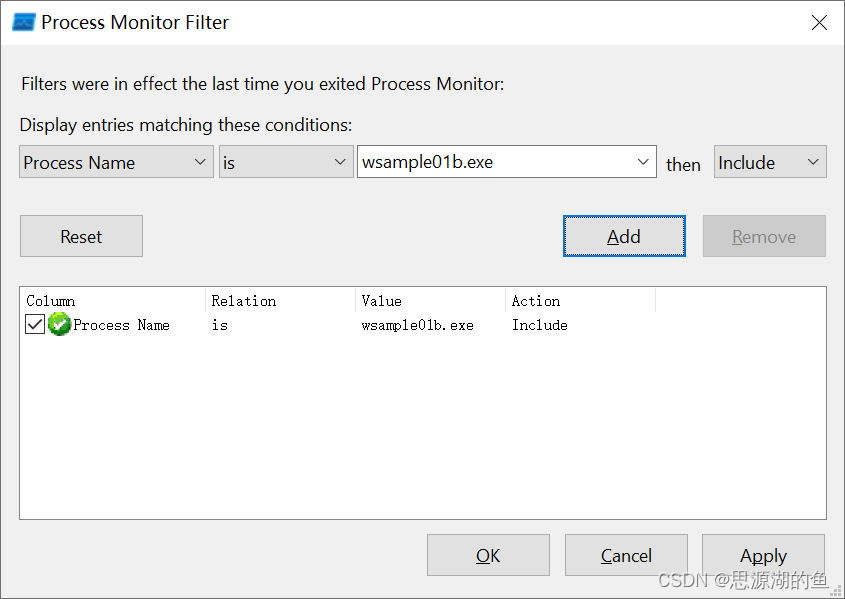
Task: Uncheck the Process Name filter rule checkbox
Action: pyautogui.click(x=34, y=324)
